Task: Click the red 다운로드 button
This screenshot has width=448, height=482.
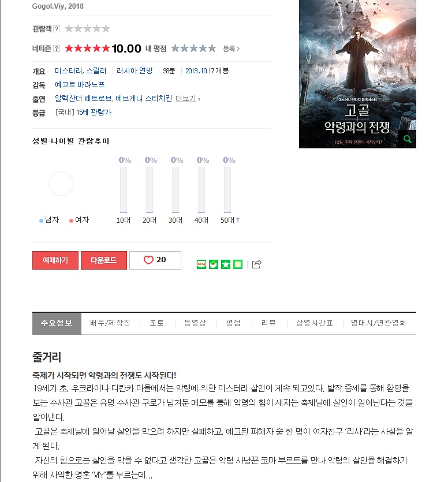Action: [x=104, y=260]
